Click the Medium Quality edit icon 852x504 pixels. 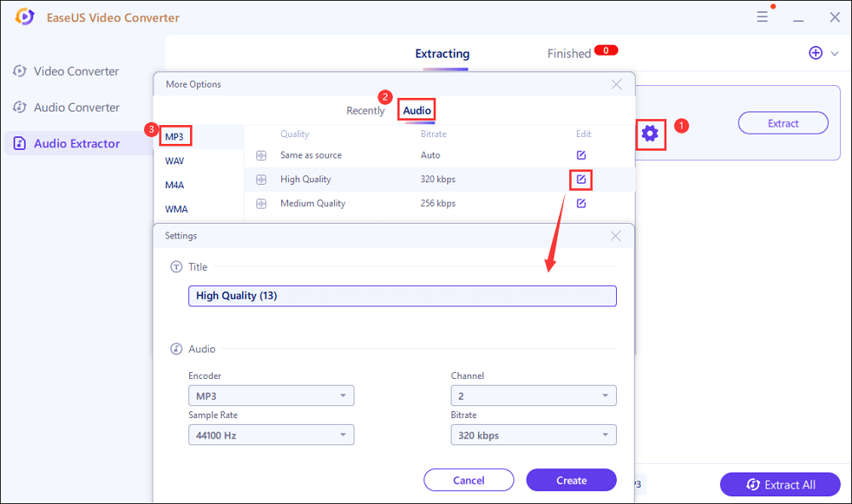(581, 203)
